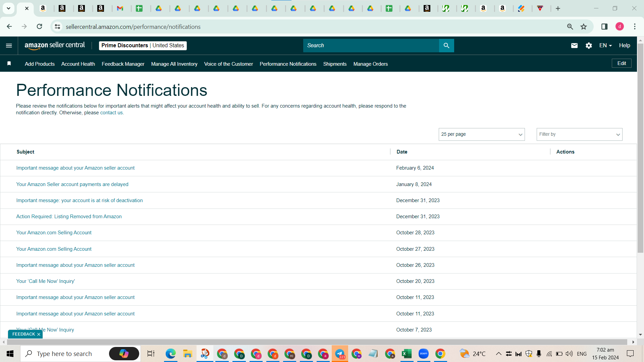Image resolution: width=644 pixels, height=362 pixels.
Task: Click the Edit button in the navigation bar
Action: tap(622, 63)
